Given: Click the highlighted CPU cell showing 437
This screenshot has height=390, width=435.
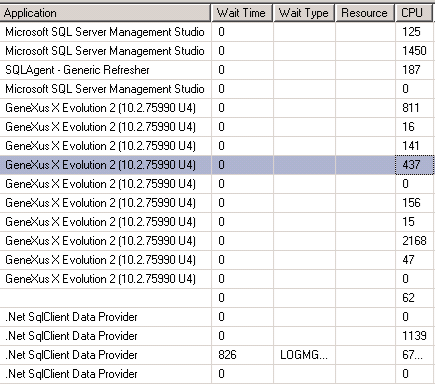Looking at the screenshot, I should [x=415, y=165].
